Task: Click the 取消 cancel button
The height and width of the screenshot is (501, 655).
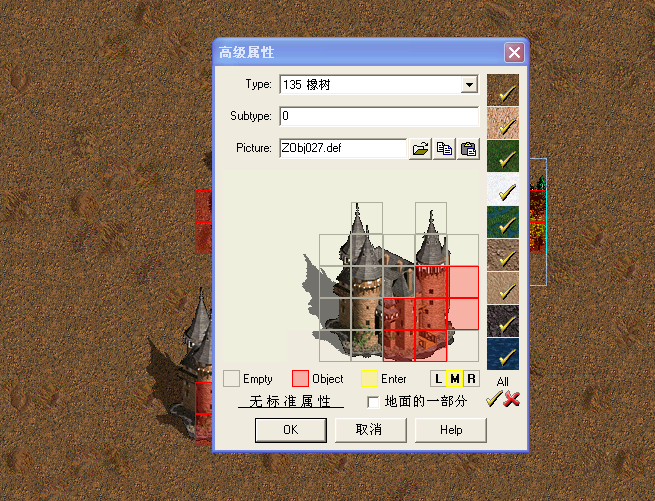Action: coord(371,430)
